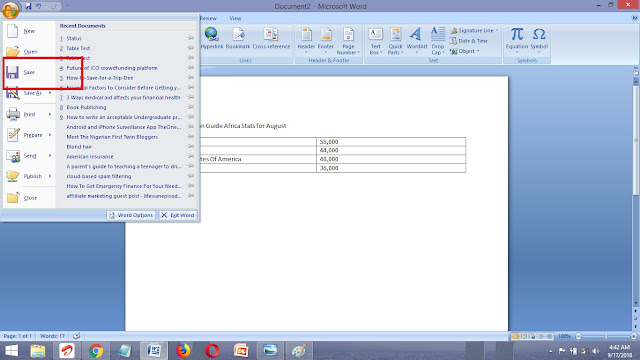Select Save in the Office menu
Screen dimensions: 640x360
29,72
